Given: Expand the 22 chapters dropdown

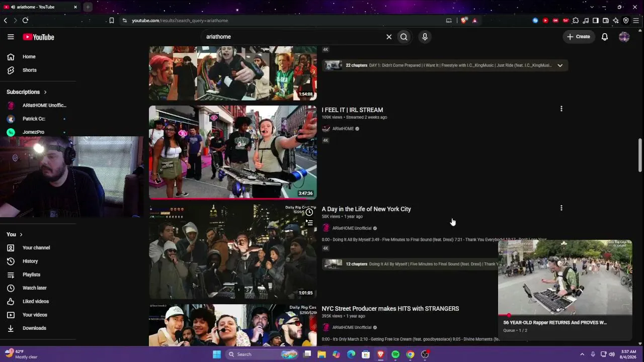Looking at the screenshot, I should coord(560,65).
